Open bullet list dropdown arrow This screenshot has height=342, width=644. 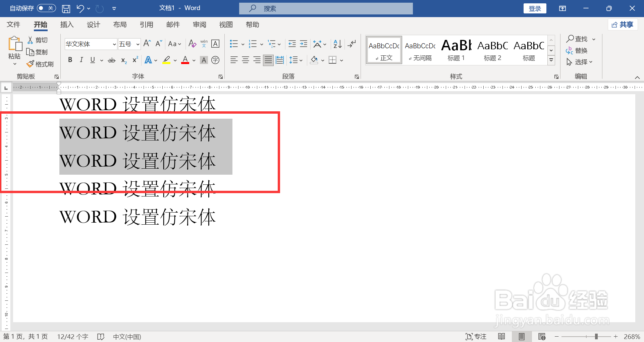[243, 44]
